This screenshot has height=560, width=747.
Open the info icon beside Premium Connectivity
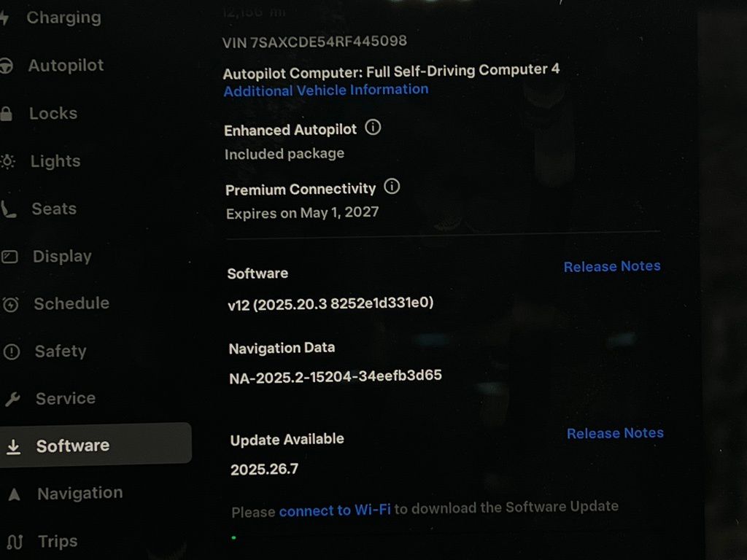coord(392,186)
